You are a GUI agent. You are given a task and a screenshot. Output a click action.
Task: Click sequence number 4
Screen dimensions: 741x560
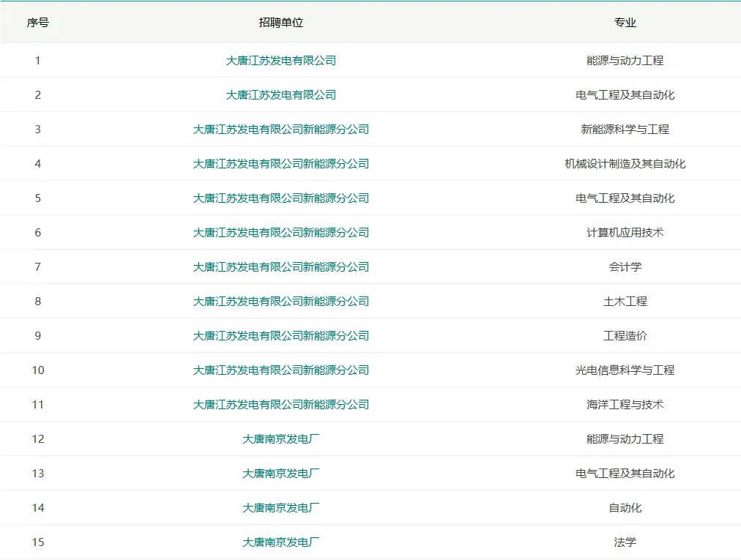(x=38, y=164)
